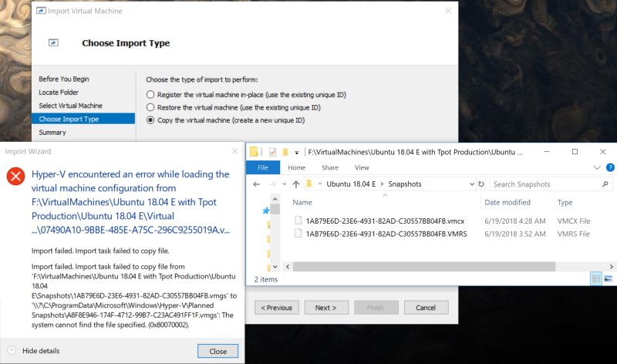Click Explorer folder icon in title bar

pos(254,151)
